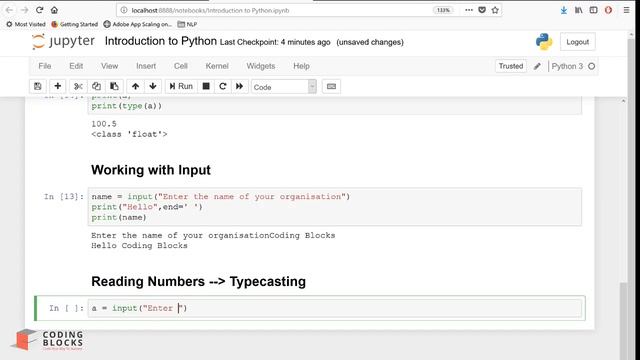
Task: Interrupt the kernel stop icon
Action: pyautogui.click(x=206, y=87)
